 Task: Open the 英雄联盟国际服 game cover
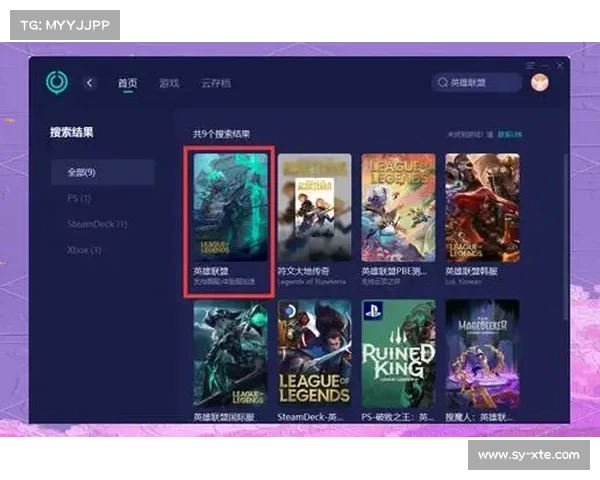click(230, 353)
